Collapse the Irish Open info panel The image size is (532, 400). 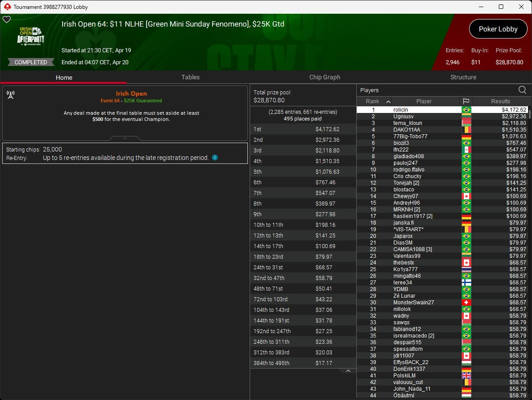click(x=125, y=139)
